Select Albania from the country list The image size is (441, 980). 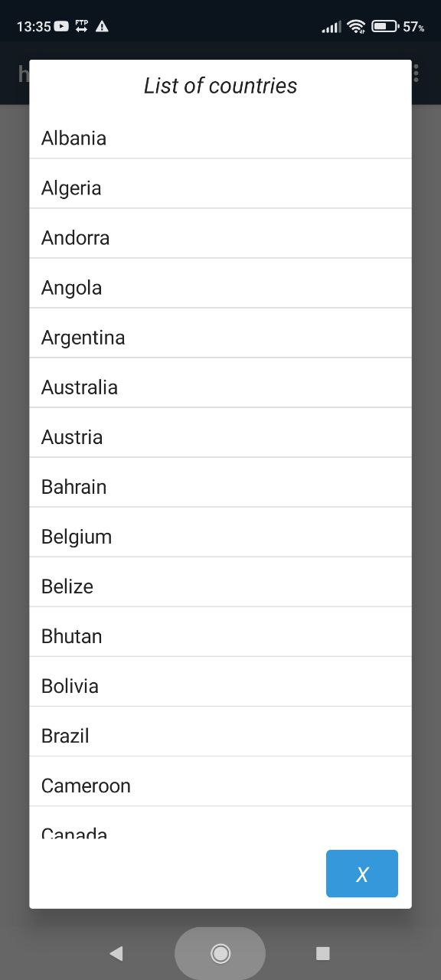[220, 138]
